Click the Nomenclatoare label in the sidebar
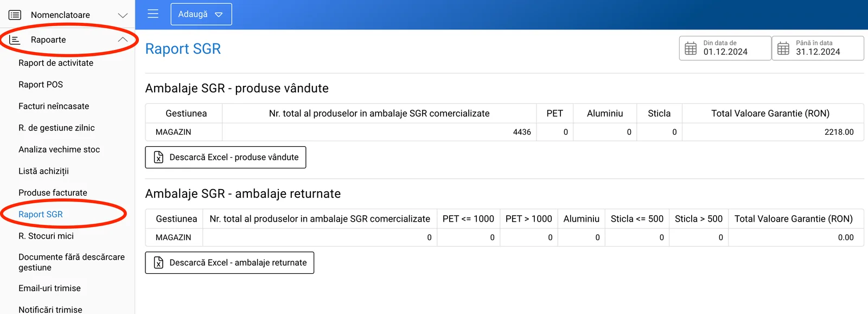 pos(60,15)
